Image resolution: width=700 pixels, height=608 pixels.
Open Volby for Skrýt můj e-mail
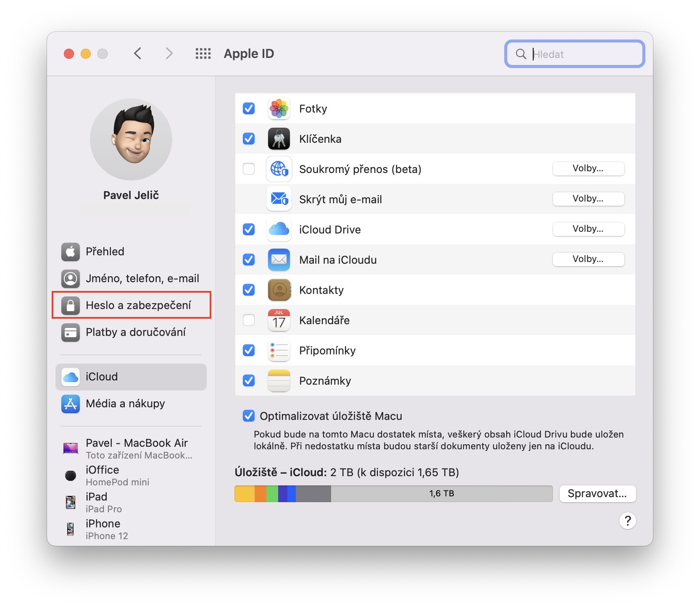click(588, 199)
